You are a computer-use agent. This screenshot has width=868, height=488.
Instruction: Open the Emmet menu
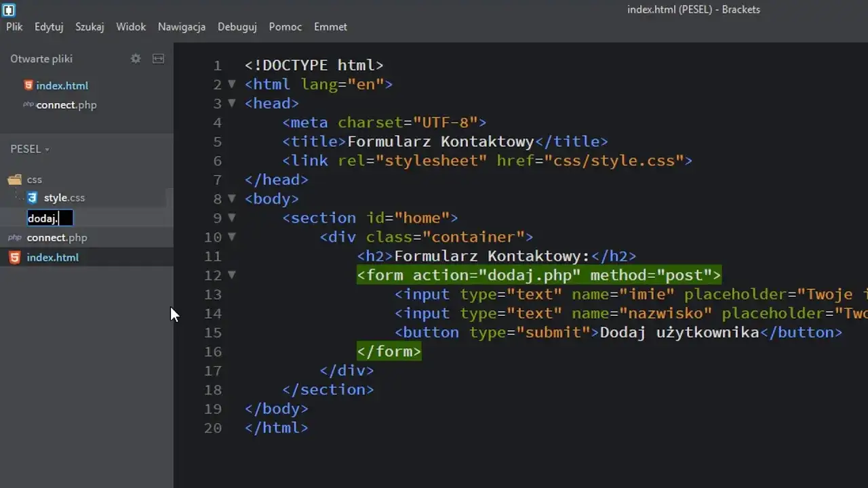pyautogui.click(x=330, y=26)
